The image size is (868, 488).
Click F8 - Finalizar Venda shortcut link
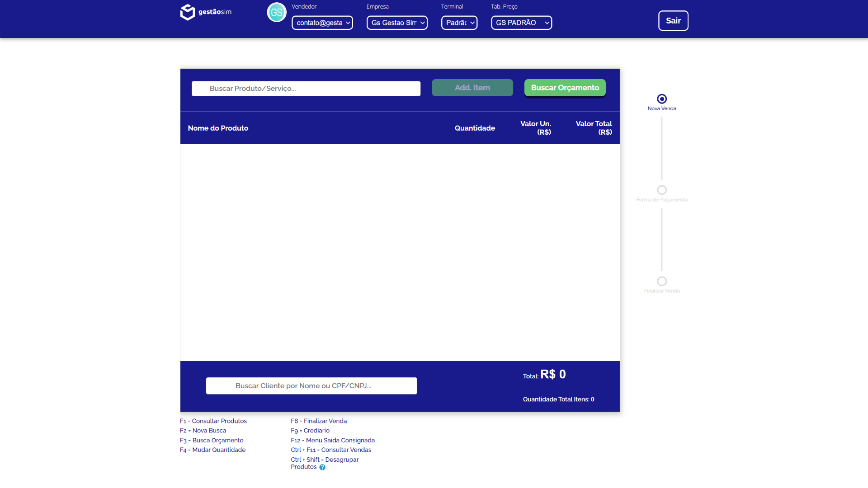(x=319, y=421)
